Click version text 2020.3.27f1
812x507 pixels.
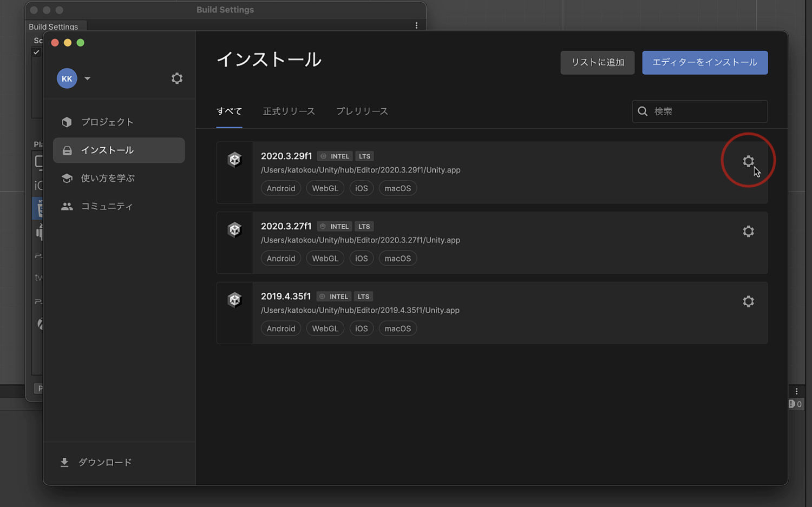286,226
